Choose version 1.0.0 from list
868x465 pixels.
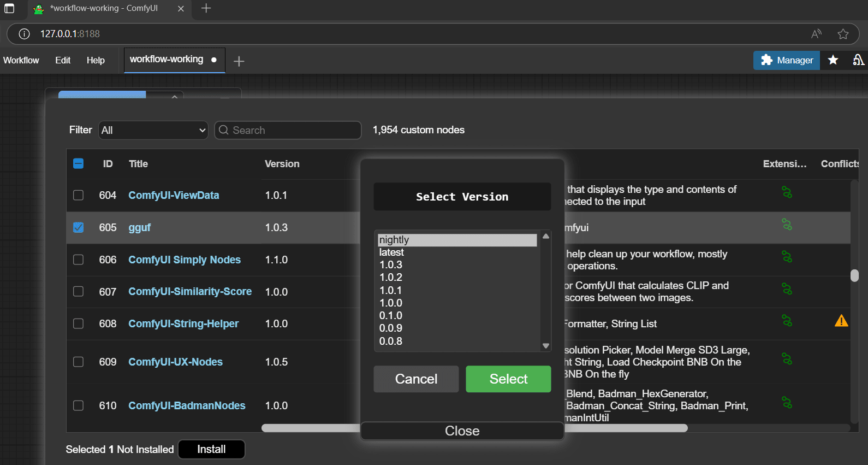[x=457, y=303]
